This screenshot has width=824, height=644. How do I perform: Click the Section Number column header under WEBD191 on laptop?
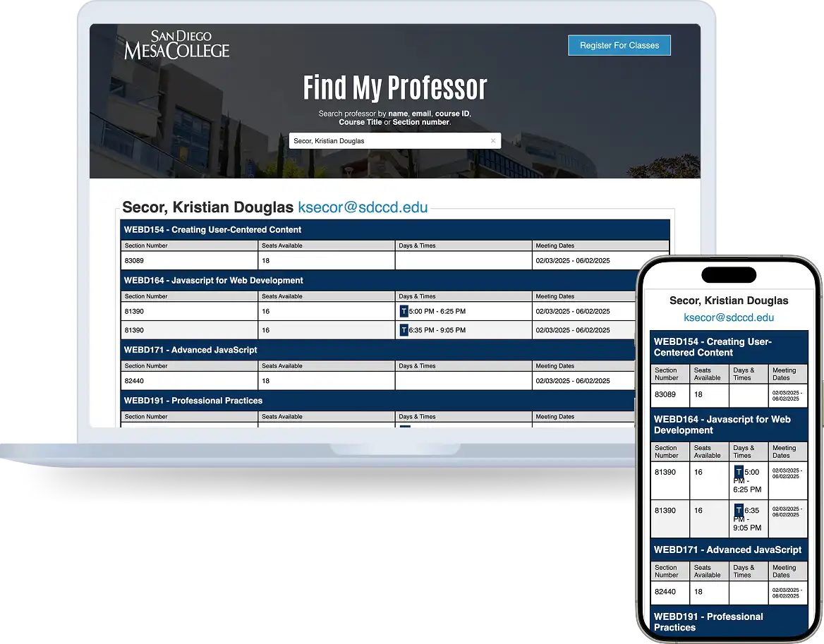pos(189,417)
